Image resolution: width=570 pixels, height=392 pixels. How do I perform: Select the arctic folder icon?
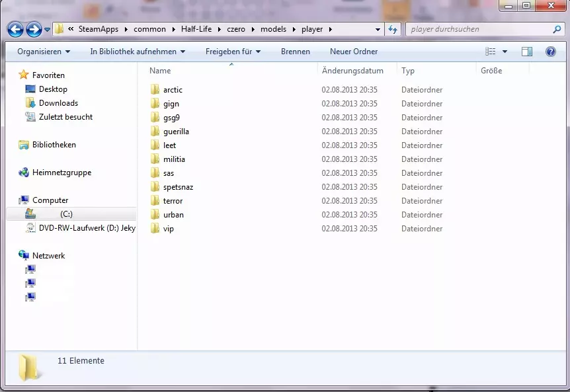pos(155,89)
